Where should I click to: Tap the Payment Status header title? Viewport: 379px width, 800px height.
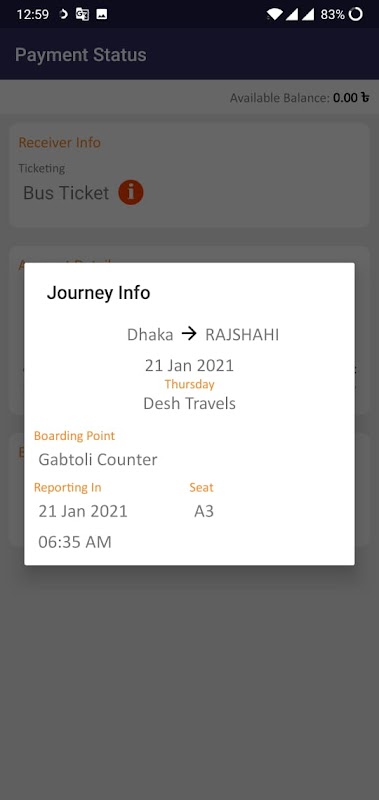pos(81,55)
